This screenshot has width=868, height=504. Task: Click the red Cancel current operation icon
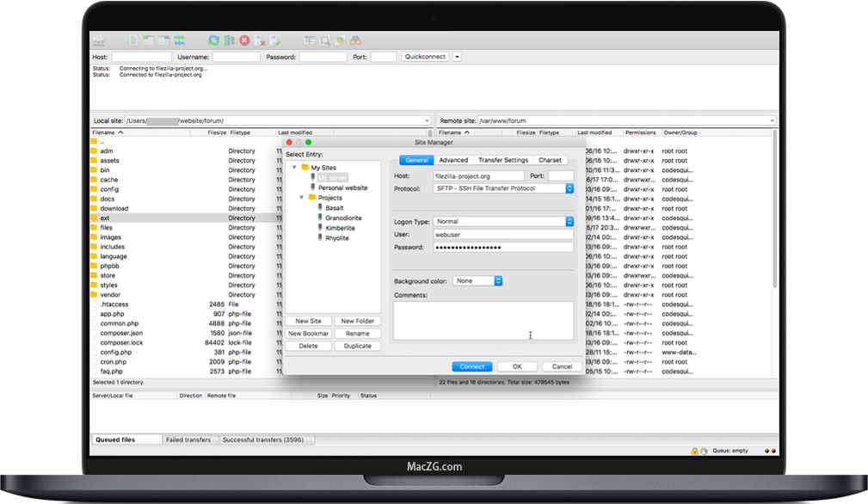(244, 40)
